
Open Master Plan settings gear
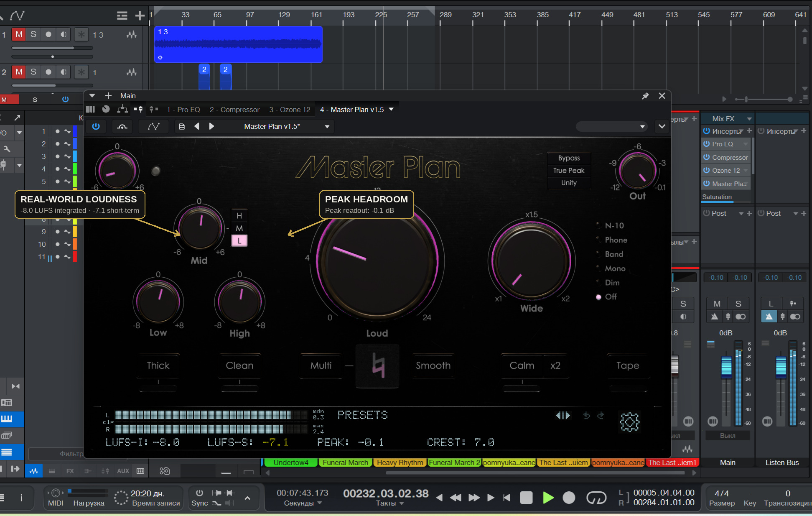(629, 422)
